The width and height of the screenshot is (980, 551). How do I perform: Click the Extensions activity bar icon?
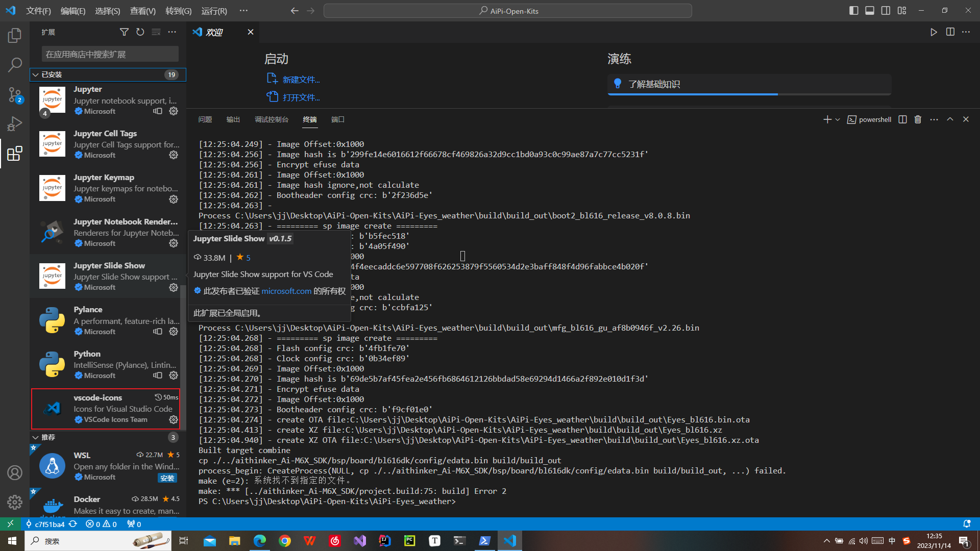[x=15, y=154]
